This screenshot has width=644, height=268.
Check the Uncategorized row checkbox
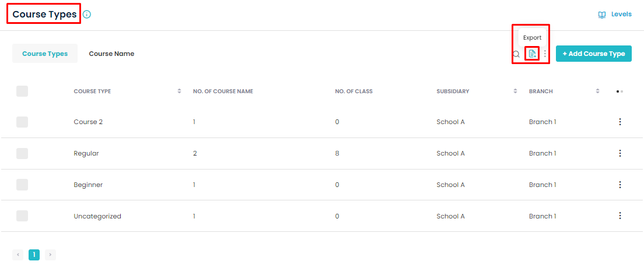click(22, 216)
